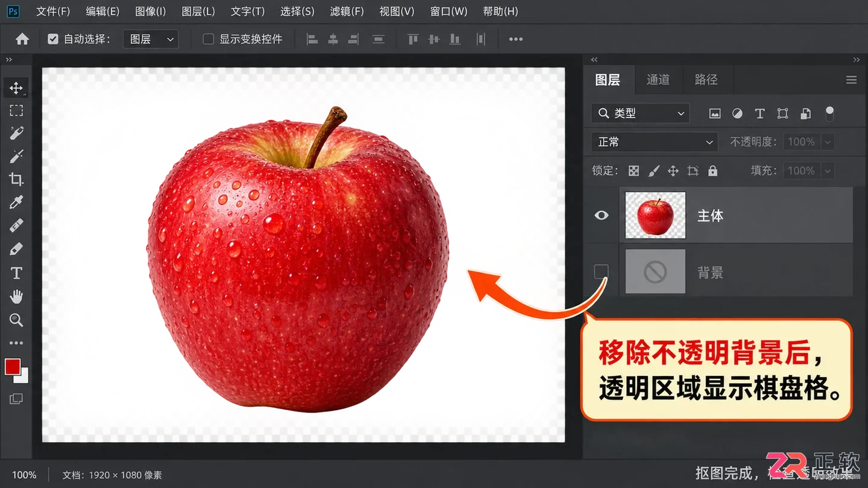
Task: Open the 不透明度 percentage dropdown arrow
Action: tap(828, 142)
